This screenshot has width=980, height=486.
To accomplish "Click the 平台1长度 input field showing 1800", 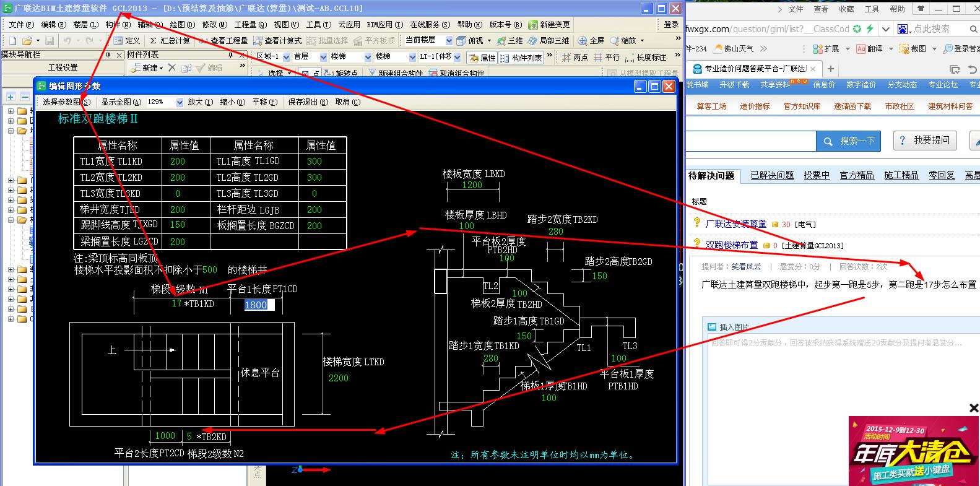I will (x=259, y=305).
